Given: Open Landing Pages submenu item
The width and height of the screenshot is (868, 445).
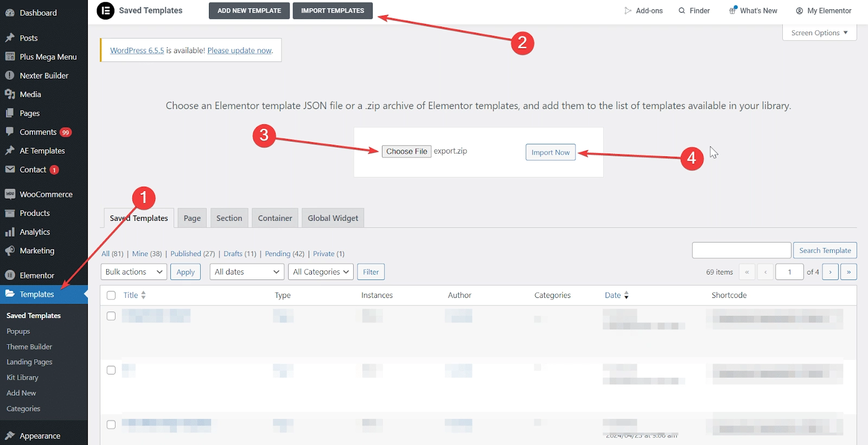Looking at the screenshot, I should coord(29,362).
